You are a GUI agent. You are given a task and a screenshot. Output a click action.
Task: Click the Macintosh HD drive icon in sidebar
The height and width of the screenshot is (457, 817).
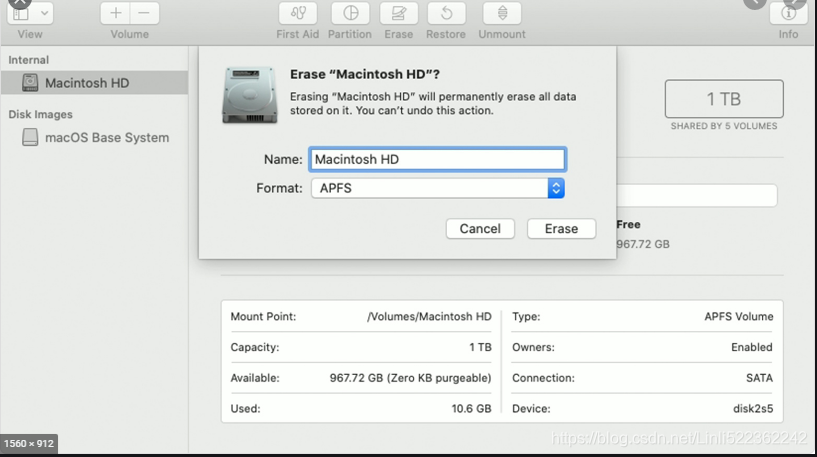pos(30,83)
